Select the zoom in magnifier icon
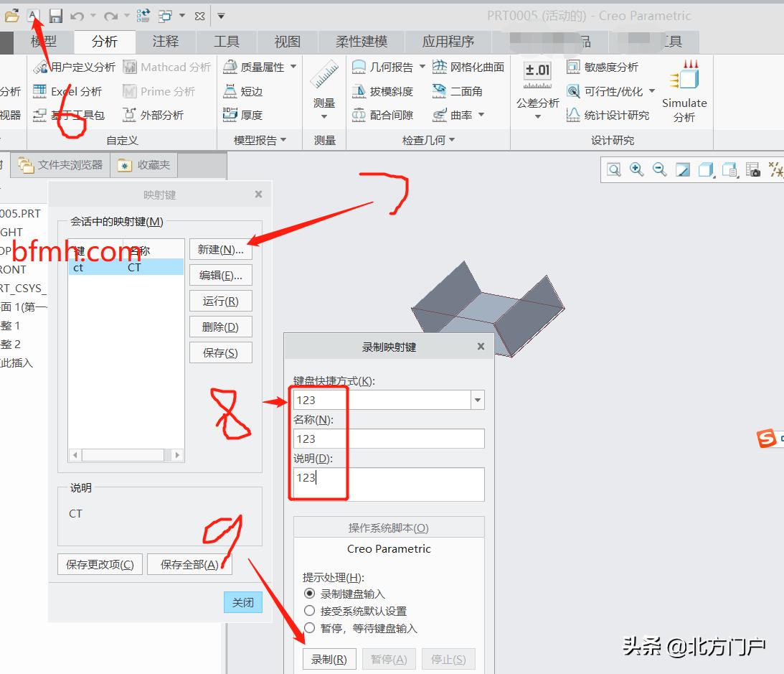 tap(637, 170)
